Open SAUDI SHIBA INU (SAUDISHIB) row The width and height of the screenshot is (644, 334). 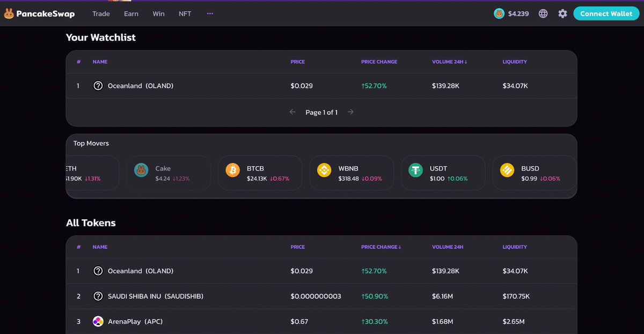click(x=321, y=296)
